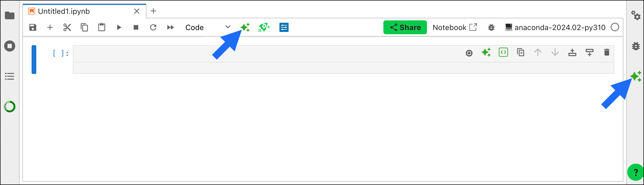Save the notebook with the disk icon
Viewport: 644px width, 185px height.
[x=33, y=27]
